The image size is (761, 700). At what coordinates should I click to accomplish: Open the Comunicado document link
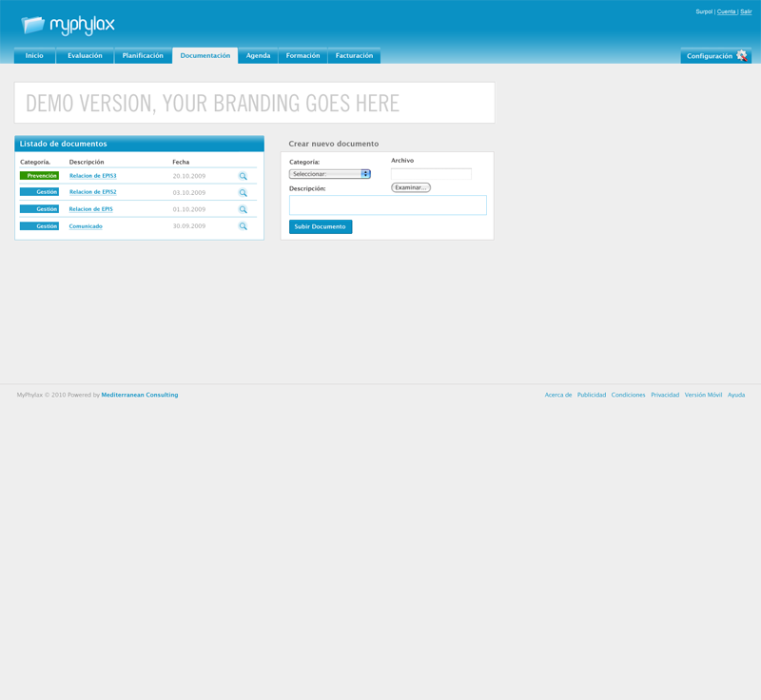(x=86, y=226)
